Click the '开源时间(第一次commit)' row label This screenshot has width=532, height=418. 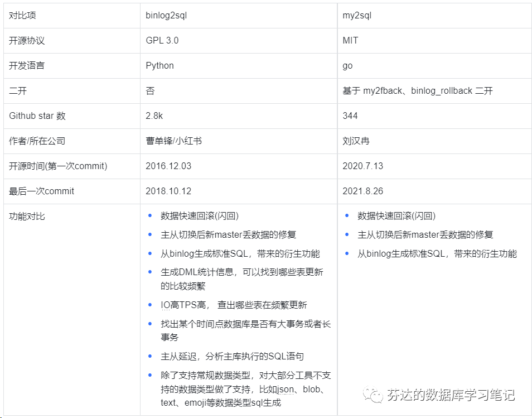(x=58, y=166)
